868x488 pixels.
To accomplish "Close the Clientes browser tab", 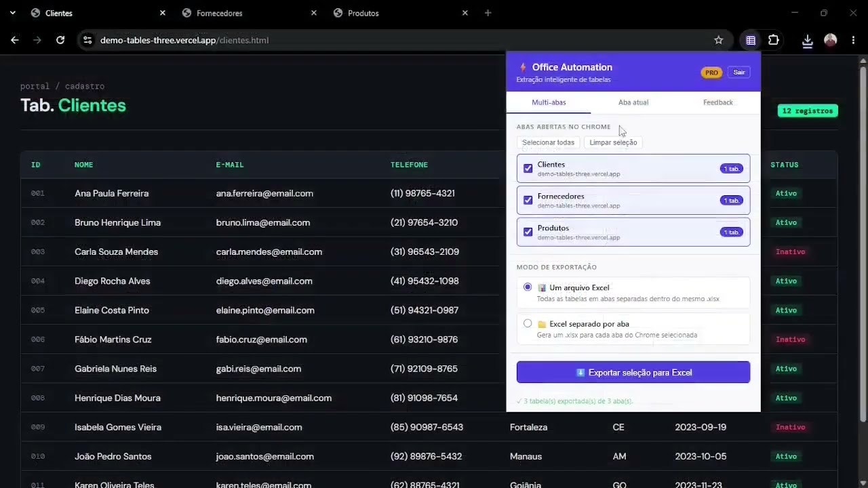I will (x=162, y=13).
